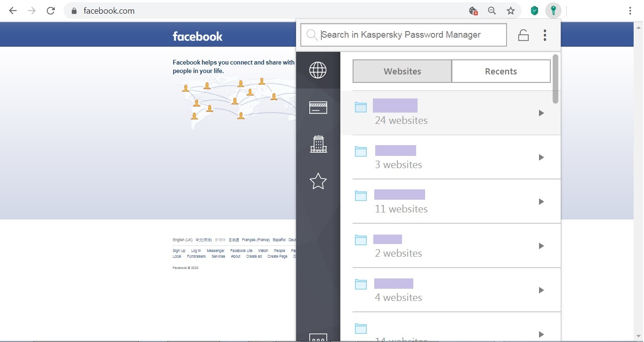This screenshot has height=342, width=644.
Task: View site security info via padlock icon
Action: pyautogui.click(x=73, y=11)
